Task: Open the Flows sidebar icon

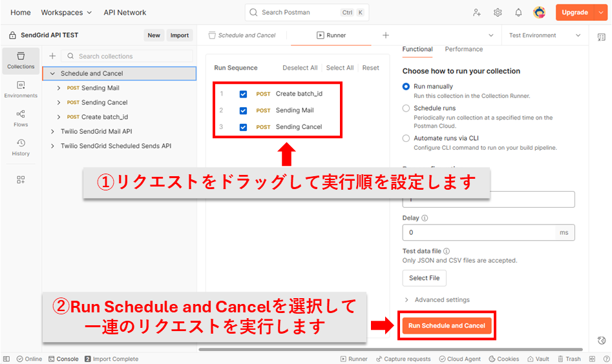Action: pos(21,118)
